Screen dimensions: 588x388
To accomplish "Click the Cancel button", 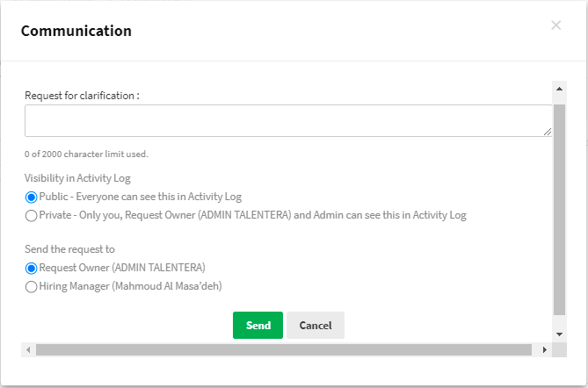I will click(315, 325).
